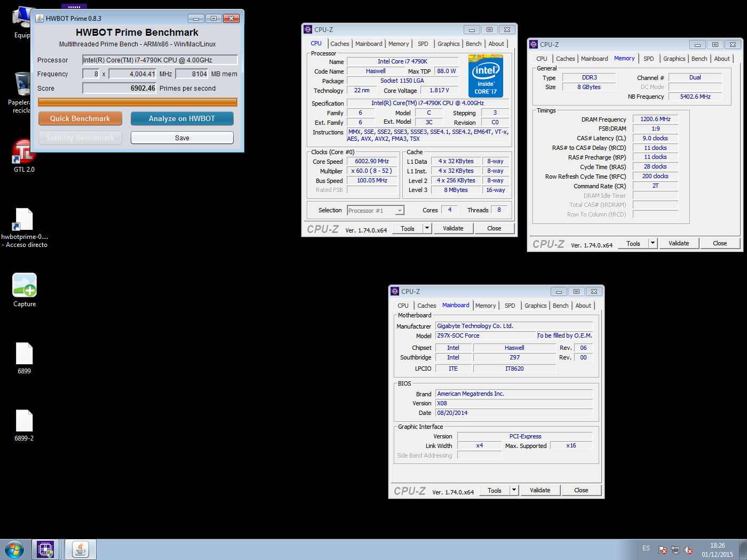747x560 pixels.
Task: Click the MB mem field showing 8104
Action: click(192, 74)
